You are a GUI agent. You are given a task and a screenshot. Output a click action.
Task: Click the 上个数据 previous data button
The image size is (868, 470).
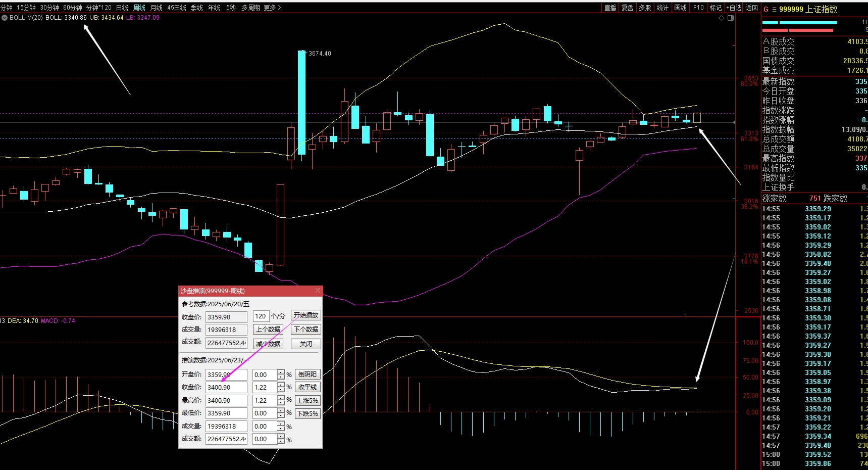pos(268,330)
